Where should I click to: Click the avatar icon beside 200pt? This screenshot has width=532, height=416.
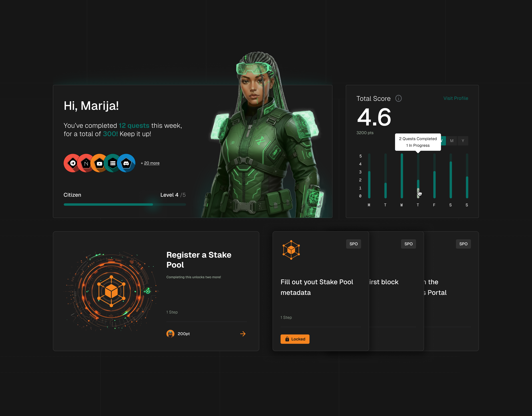170,334
